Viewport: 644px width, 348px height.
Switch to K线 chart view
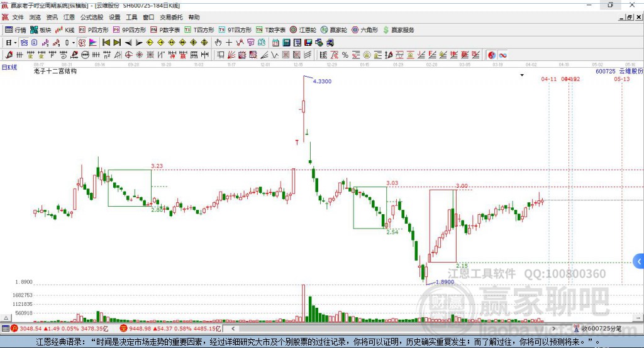(65, 30)
